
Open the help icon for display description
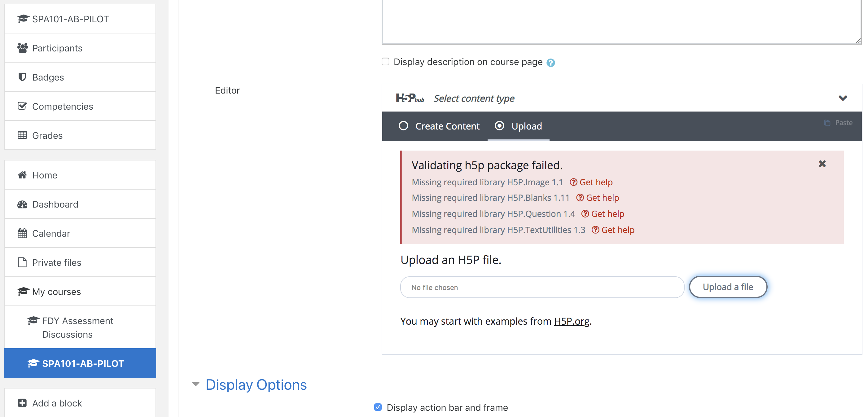tap(550, 63)
